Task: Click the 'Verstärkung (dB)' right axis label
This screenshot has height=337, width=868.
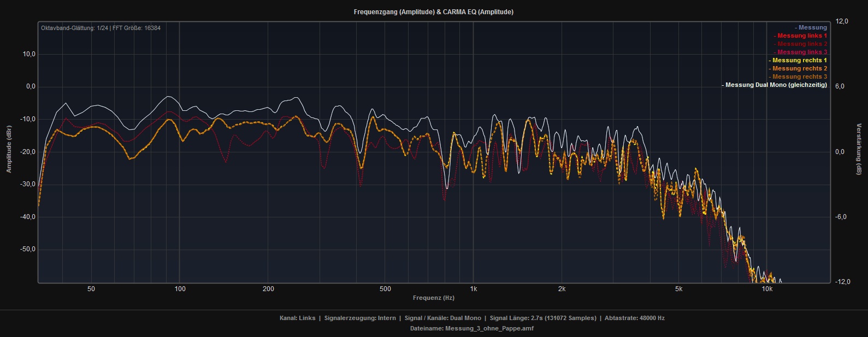Action: [859, 149]
